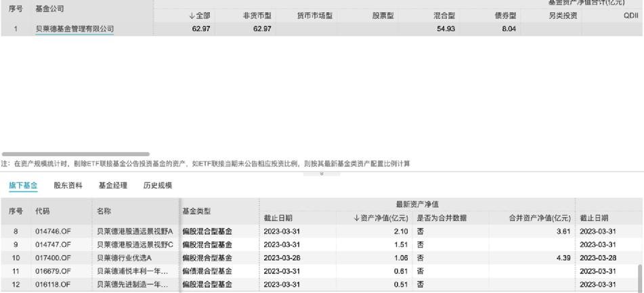
Task: Click the 非货币型 column header
Action: click(257, 16)
